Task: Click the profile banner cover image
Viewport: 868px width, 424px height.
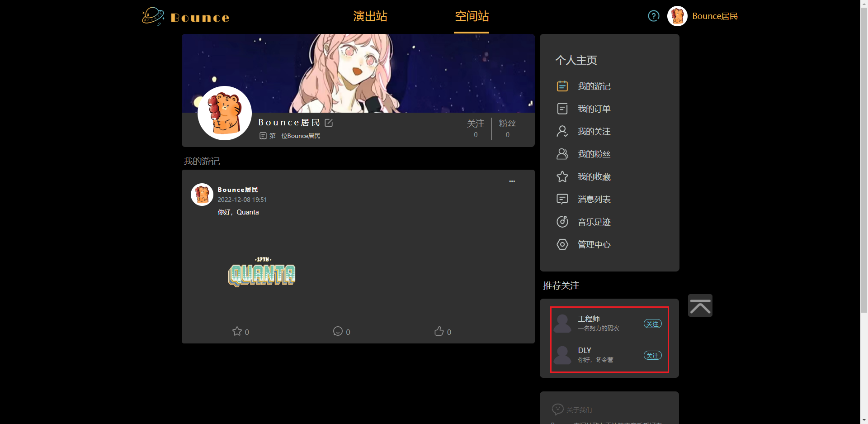Action: (358, 73)
